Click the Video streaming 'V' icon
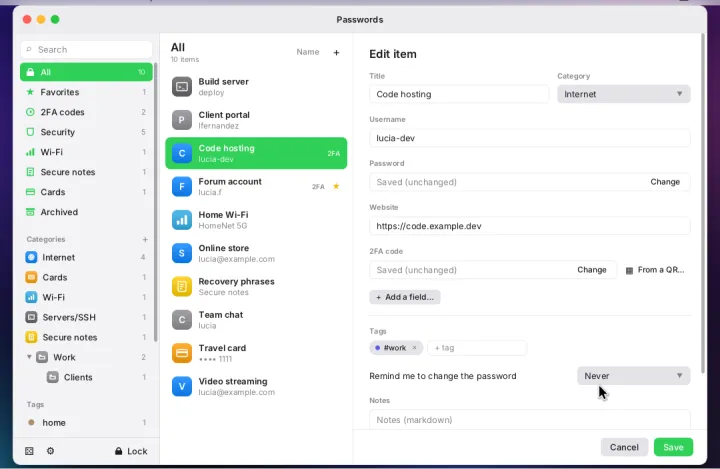 pyautogui.click(x=182, y=386)
